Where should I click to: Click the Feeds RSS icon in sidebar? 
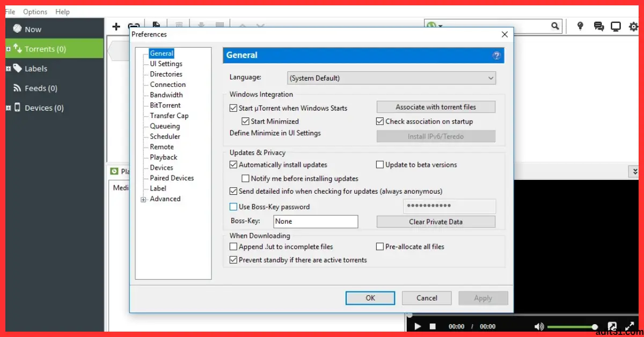pos(17,88)
